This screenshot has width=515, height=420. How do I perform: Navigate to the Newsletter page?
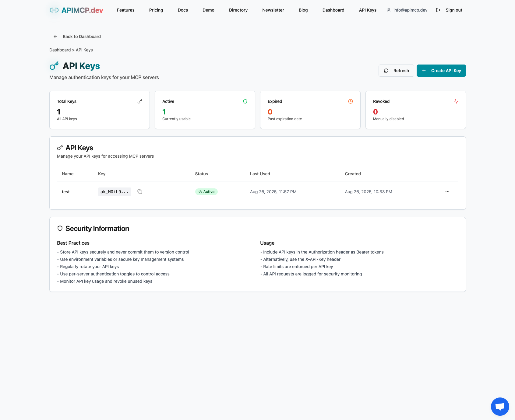point(273,10)
